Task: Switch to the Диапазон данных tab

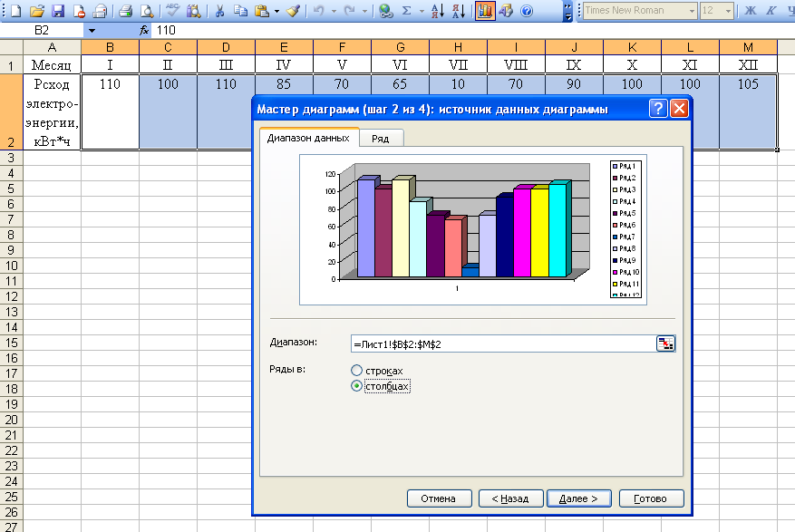Action: 308,138
